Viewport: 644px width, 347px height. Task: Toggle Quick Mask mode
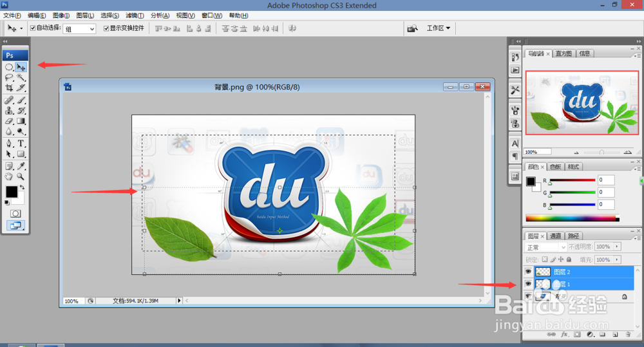(15, 214)
